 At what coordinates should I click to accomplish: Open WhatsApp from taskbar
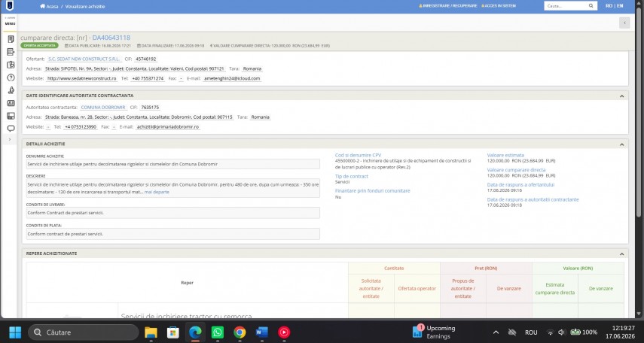217,332
